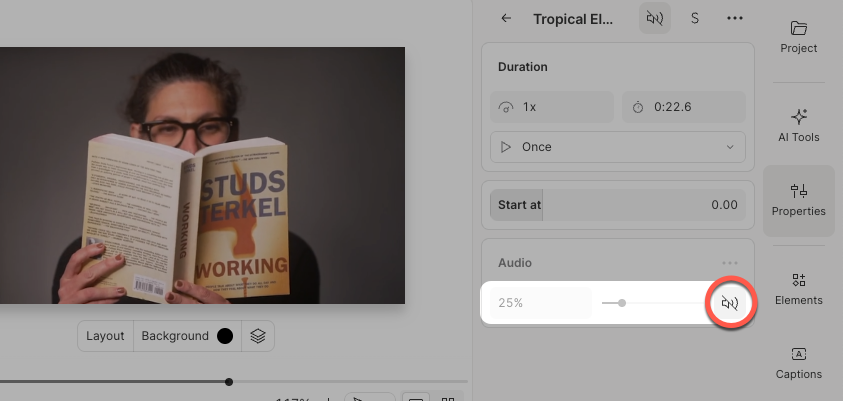843x401 pixels.
Task: Toggle the S button in the header
Action: click(x=695, y=18)
